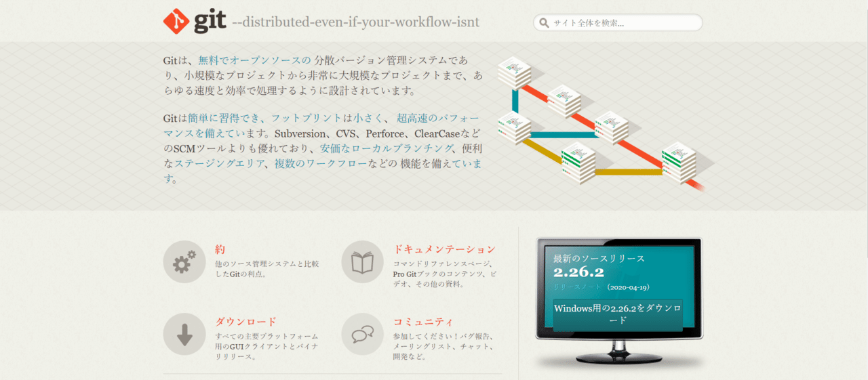Click the branching diagram illustration

[605, 124]
